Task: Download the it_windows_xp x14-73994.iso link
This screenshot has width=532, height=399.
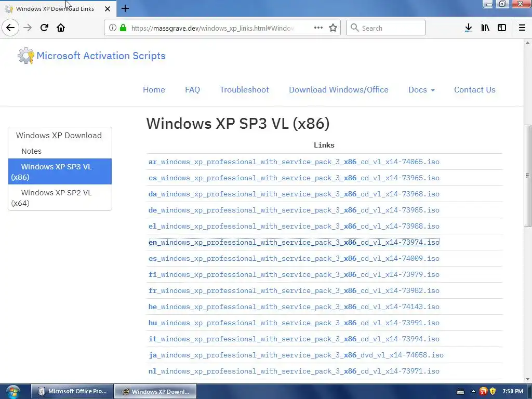Action: click(x=294, y=339)
